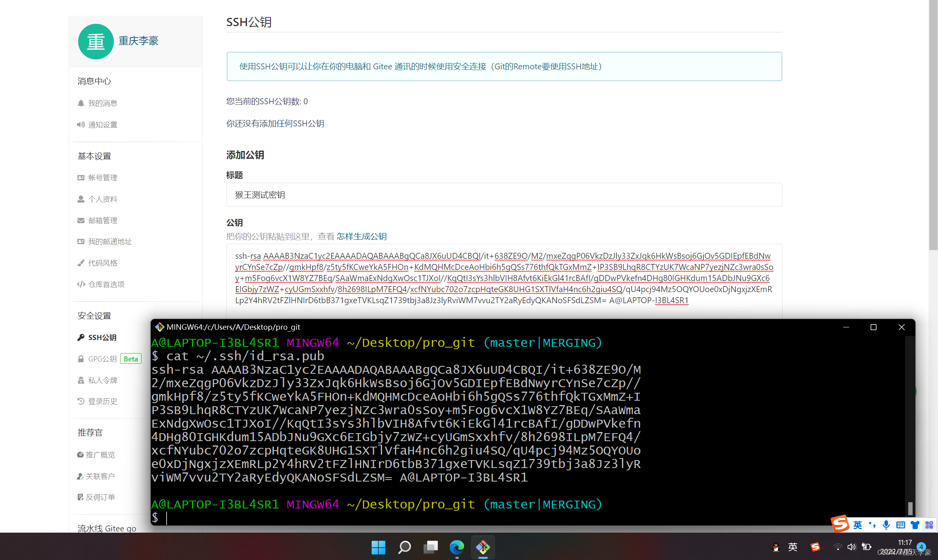Click the envelope icon beside 邮箱管理

[x=81, y=220]
